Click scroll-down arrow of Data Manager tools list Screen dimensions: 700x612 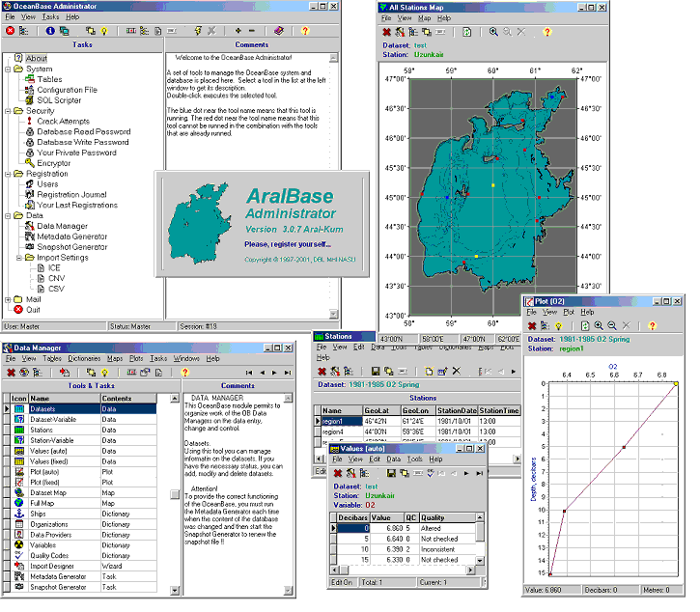point(175,591)
